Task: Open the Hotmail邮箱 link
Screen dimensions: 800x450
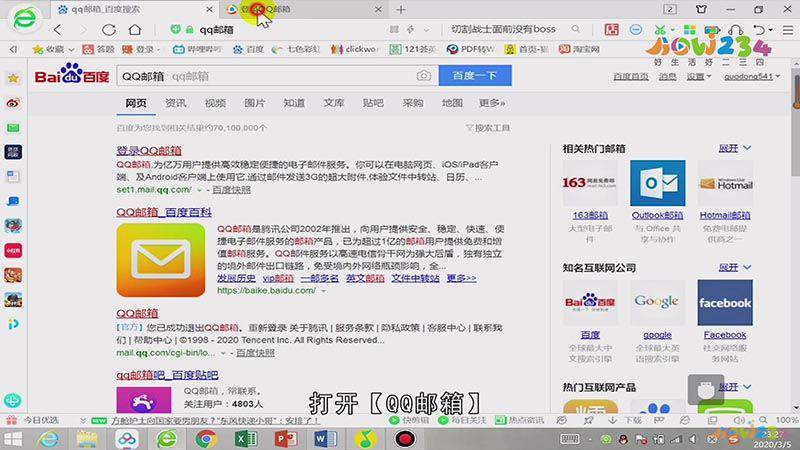Action: (x=724, y=215)
